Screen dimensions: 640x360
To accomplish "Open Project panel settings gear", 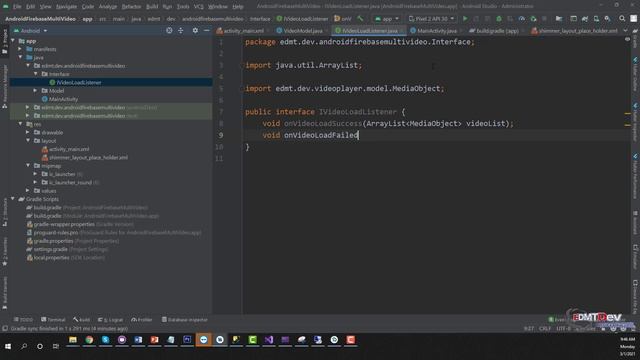I will pyautogui.click(x=195, y=31).
